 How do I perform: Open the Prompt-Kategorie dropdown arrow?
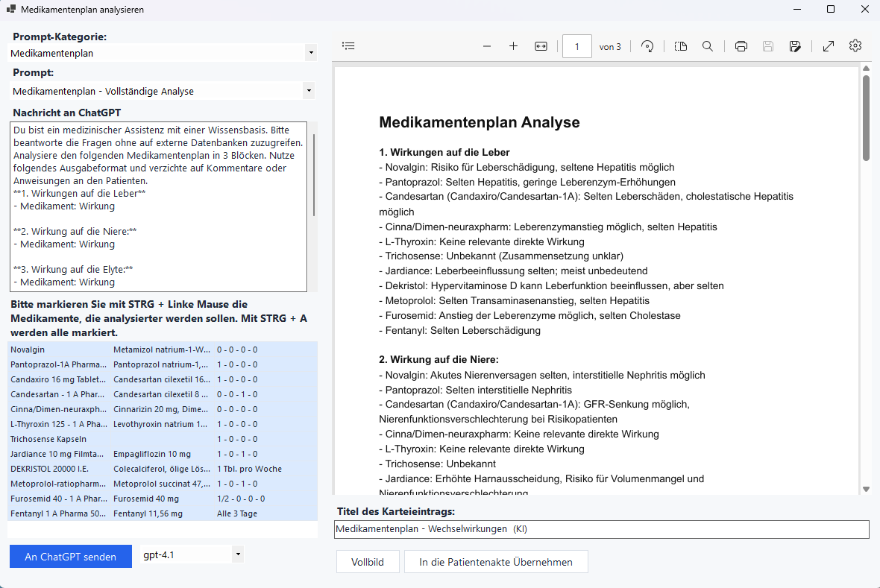click(312, 54)
